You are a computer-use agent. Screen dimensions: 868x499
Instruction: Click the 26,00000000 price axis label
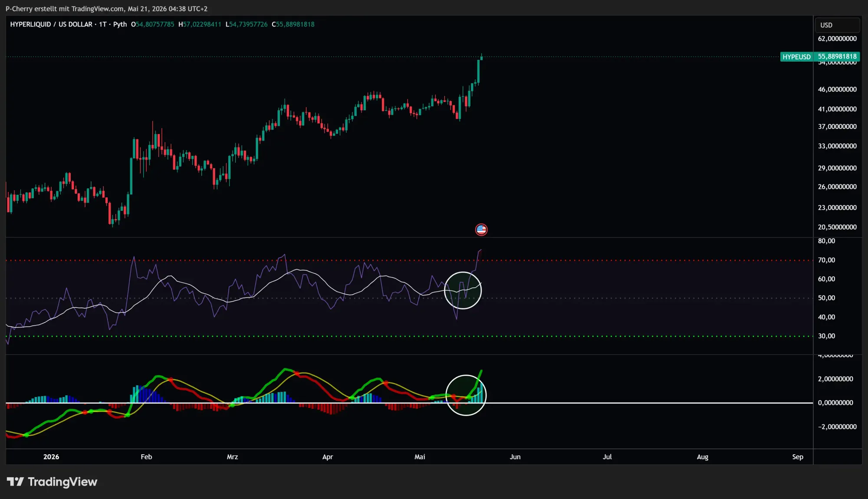pyautogui.click(x=837, y=187)
